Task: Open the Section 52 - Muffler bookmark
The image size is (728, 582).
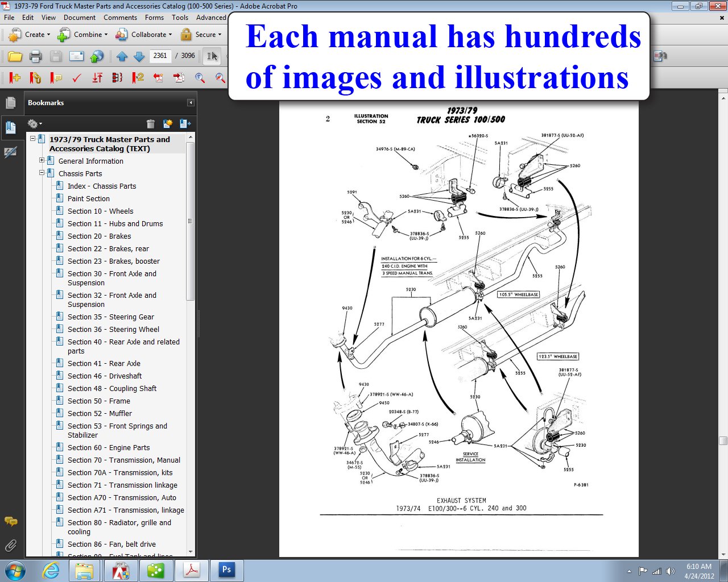Action: click(100, 413)
